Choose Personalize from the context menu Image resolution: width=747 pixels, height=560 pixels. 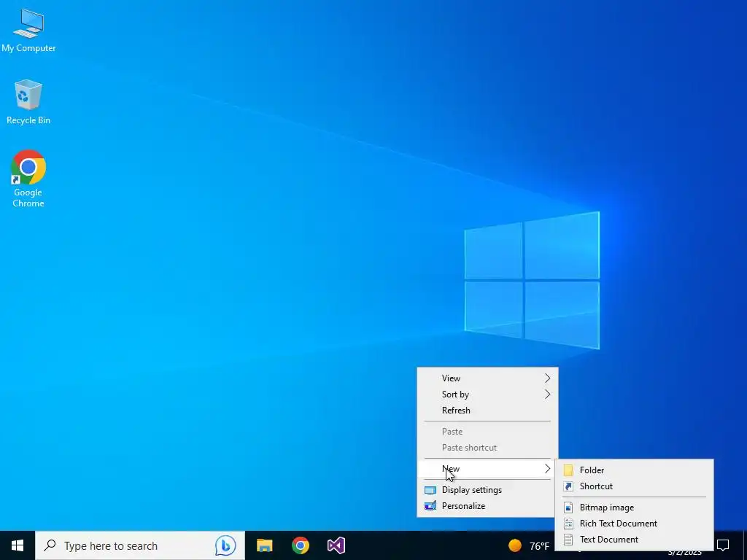click(x=487, y=506)
